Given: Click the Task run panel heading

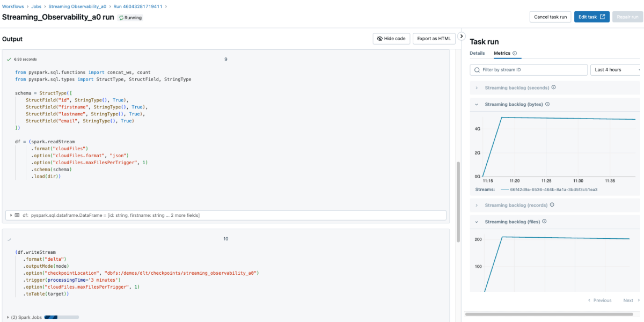Looking at the screenshot, I should 484,41.
